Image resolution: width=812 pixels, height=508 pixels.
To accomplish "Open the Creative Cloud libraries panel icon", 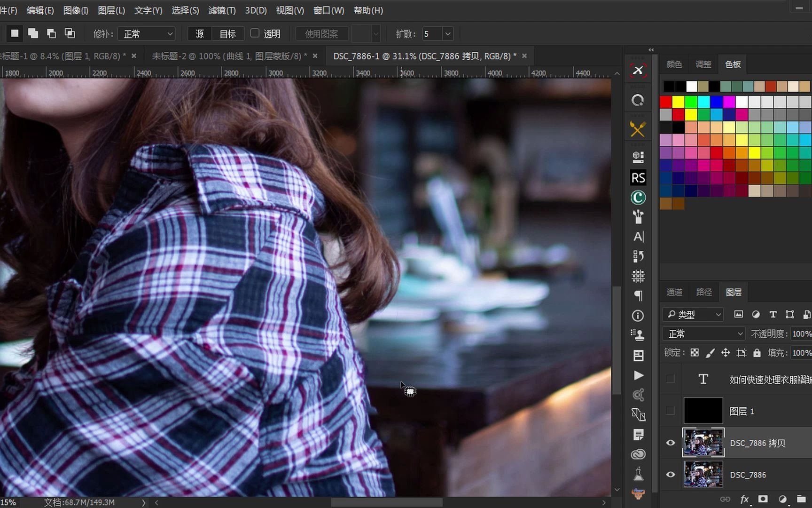I will point(638,454).
